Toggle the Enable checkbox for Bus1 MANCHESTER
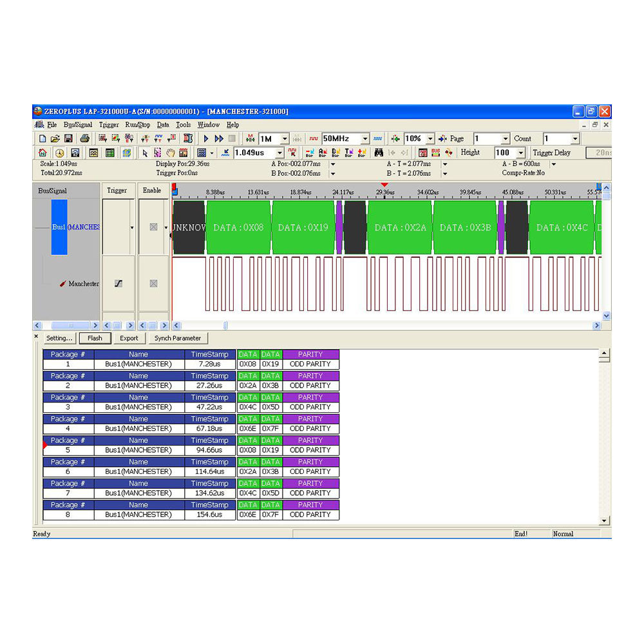644x644 pixels. (154, 227)
